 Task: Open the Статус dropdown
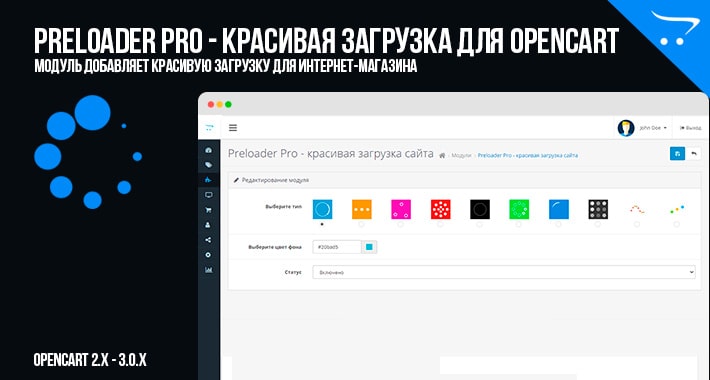(504, 272)
